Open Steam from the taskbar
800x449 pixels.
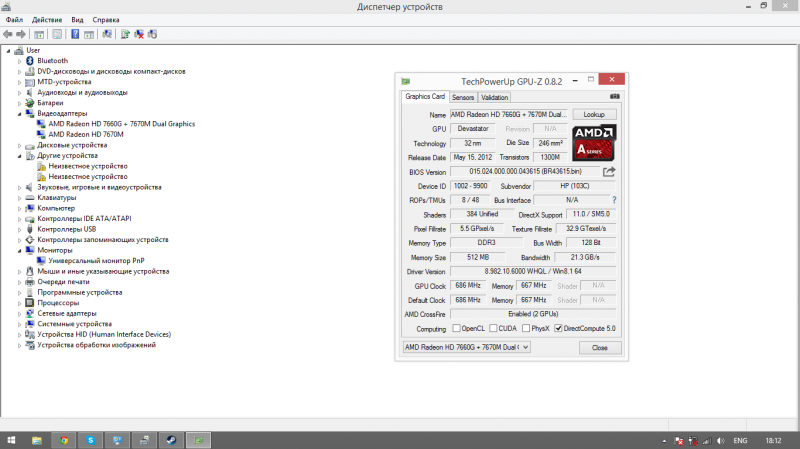click(x=171, y=440)
